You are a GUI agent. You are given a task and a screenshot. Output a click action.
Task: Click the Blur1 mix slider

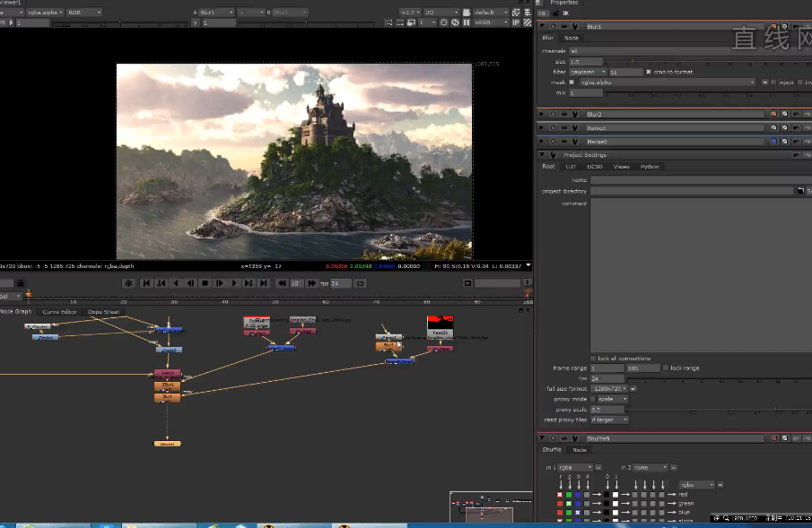click(x=709, y=92)
